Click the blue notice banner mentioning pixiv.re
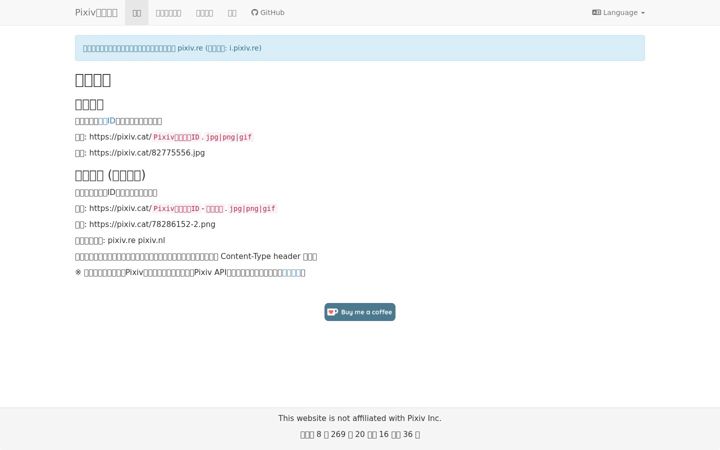The height and width of the screenshot is (450, 720). [360, 48]
